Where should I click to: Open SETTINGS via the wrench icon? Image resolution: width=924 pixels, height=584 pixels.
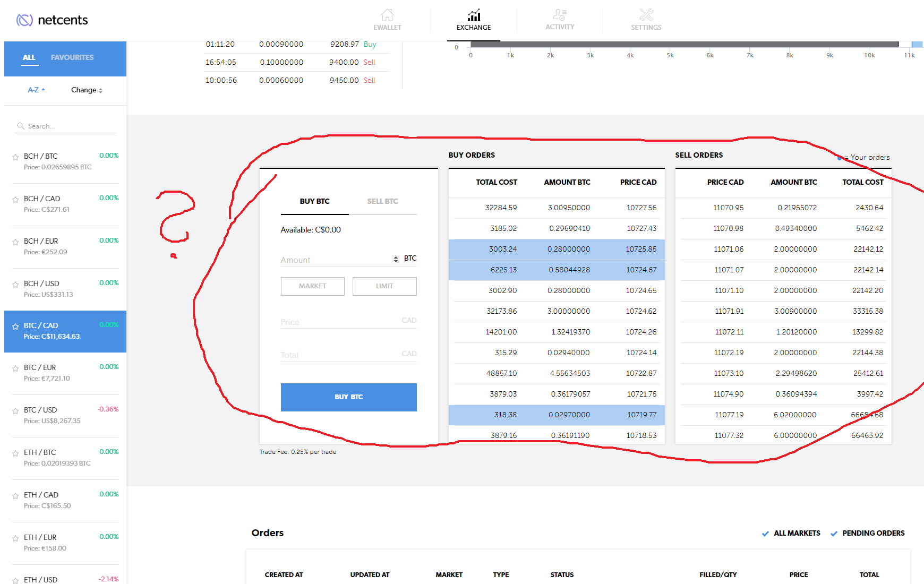pos(646,19)
